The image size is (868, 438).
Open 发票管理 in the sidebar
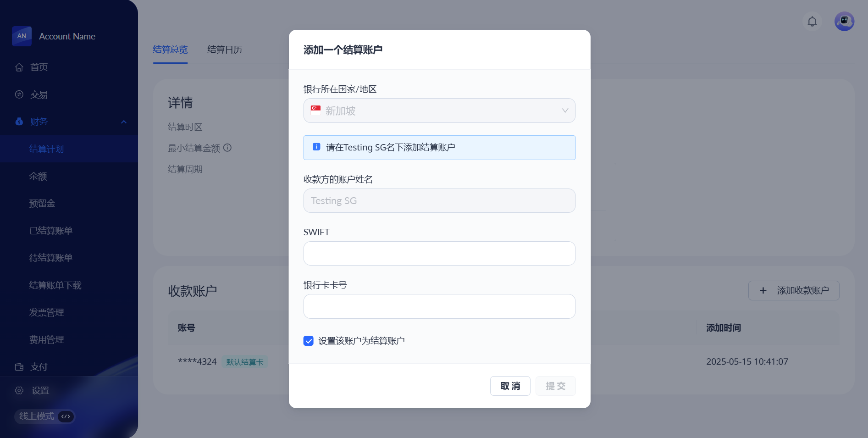point(46,312)
